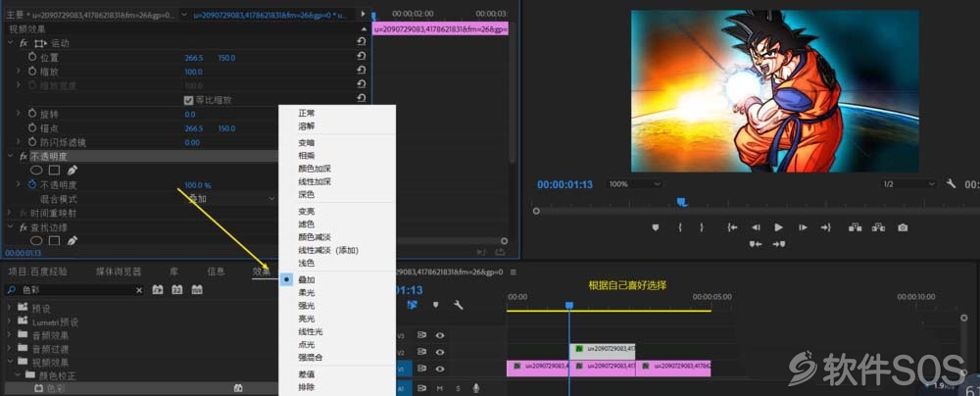Open the 项目:百度经验 tab
This screenshot has width=980, height=396.
pyautogui.click(x=38, y=272)
